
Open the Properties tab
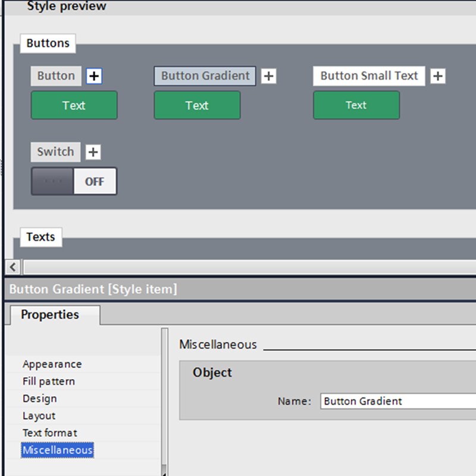(55, 315)
